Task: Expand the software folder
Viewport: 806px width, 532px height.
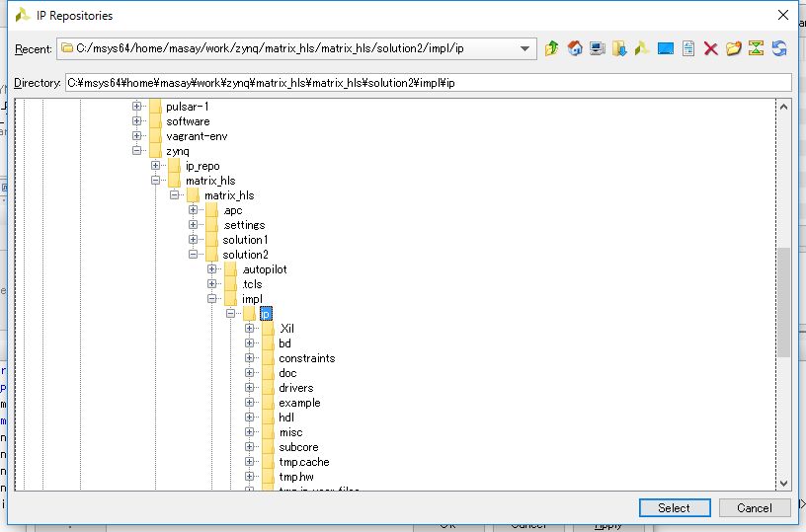Action: 136,121
